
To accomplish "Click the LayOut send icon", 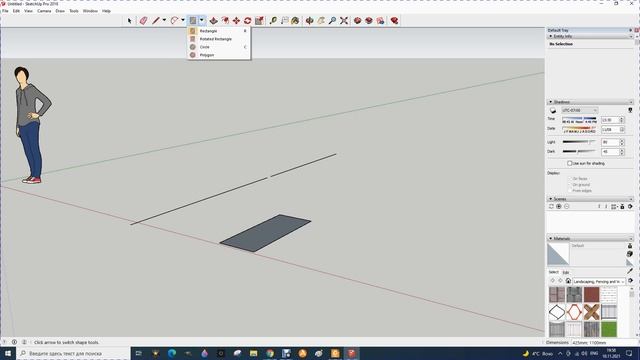I will point(380,20).
